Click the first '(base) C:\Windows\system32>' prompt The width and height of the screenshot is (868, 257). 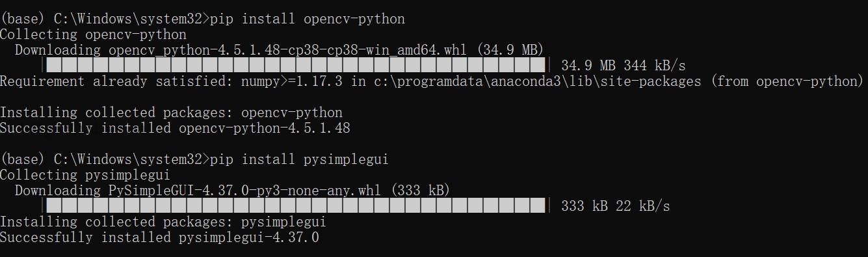click(105, 19)
